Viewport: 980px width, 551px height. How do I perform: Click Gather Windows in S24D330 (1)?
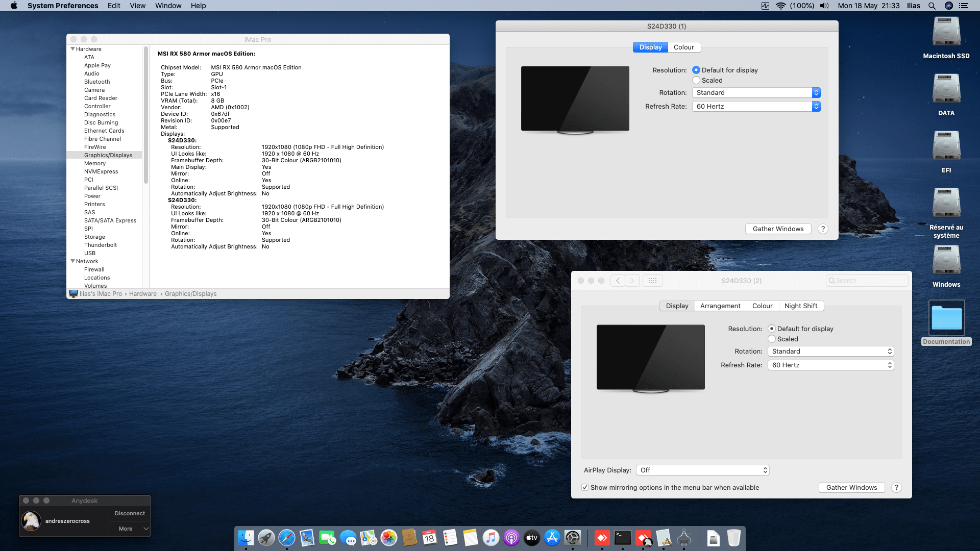pyautogui.click(x=778, y=229)
